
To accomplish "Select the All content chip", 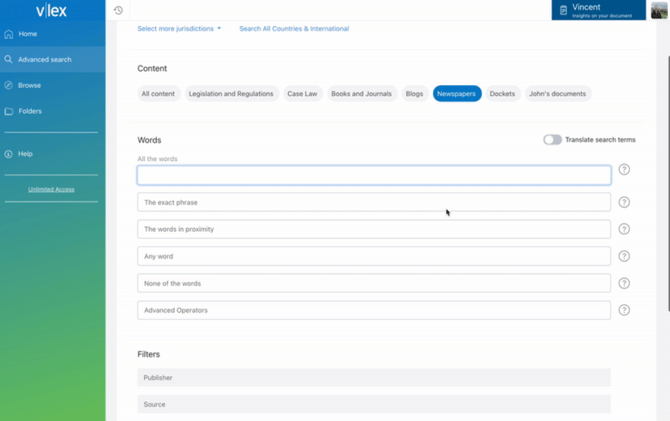I will (158, 94).
